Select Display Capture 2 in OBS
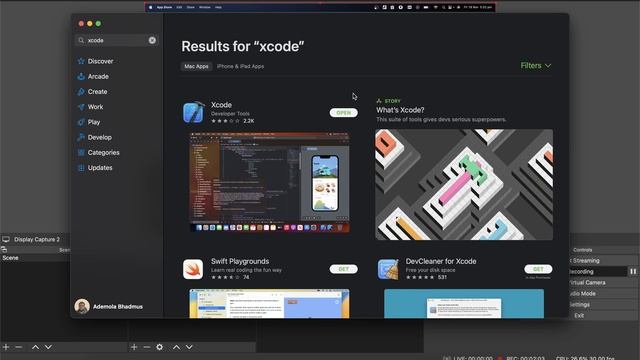Screen dimensions: 640x360 [x=37, y=240]
